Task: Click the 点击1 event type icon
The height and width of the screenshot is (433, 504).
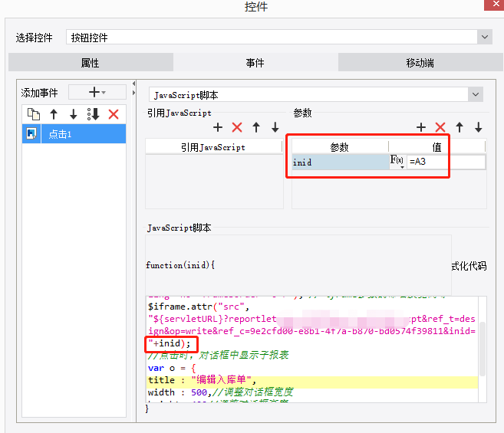Action: click(x=31, y=133)
